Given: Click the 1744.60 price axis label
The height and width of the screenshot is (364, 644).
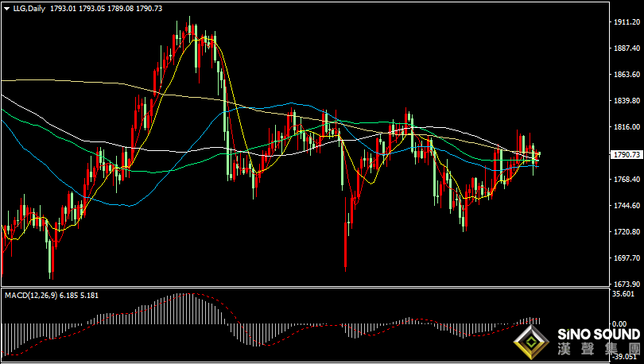Looking at the screenshot, I should [627, 205].
